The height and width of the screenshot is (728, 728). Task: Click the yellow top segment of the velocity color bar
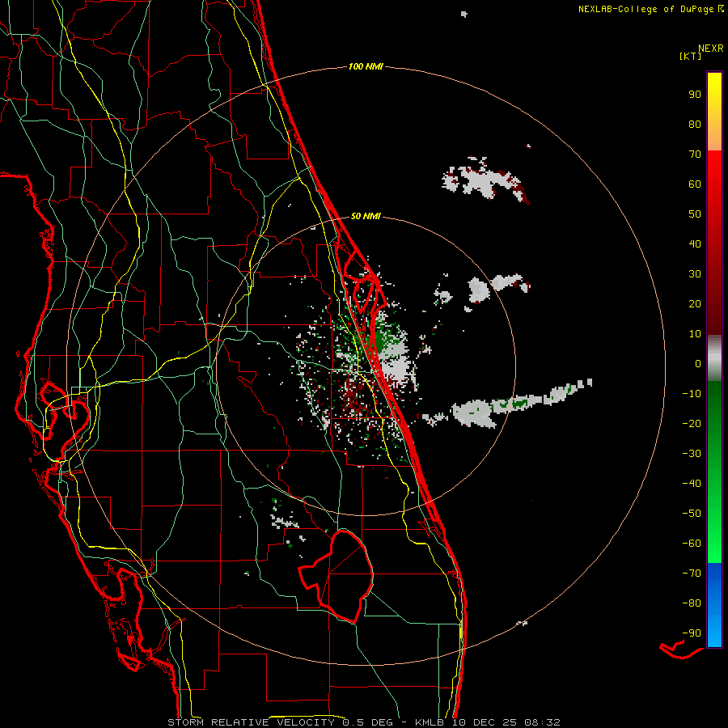(x=714, y=112)
